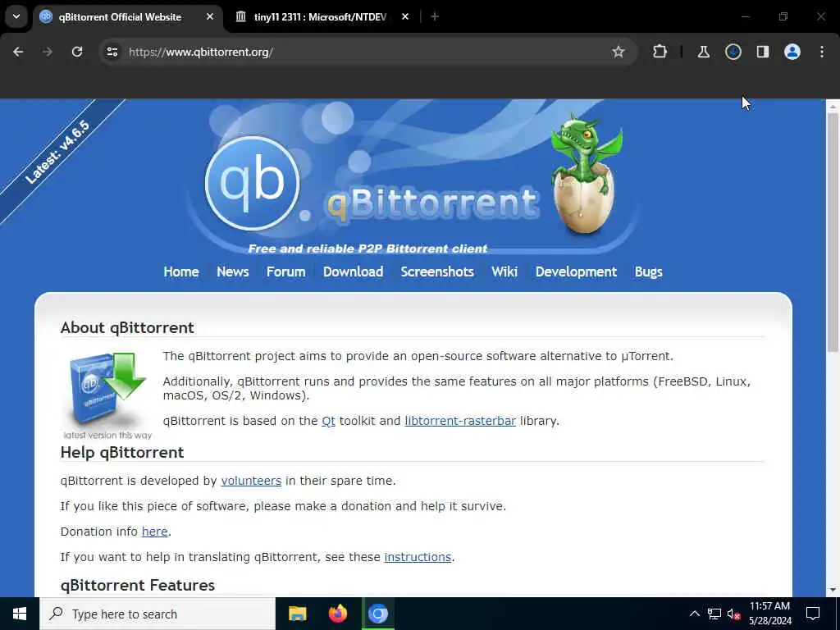This screenshot has width=840, height=630.
Task: Click 'About qBittorrent' heading
Action: 127,328
